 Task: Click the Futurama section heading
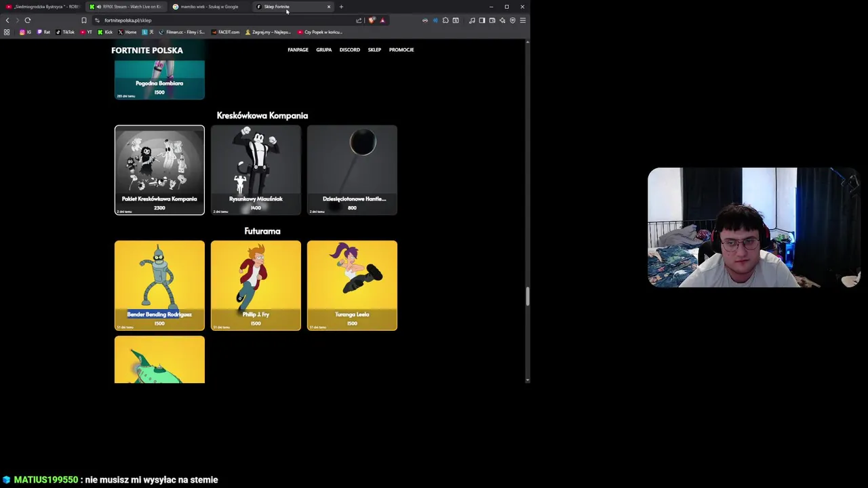[x=262, y=231]
